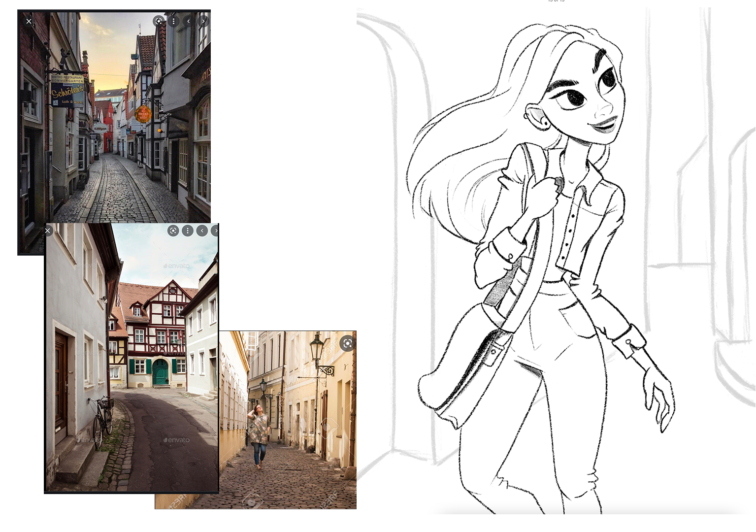Click the Lens icon on the woman walking photo

(x=347, y=343)
